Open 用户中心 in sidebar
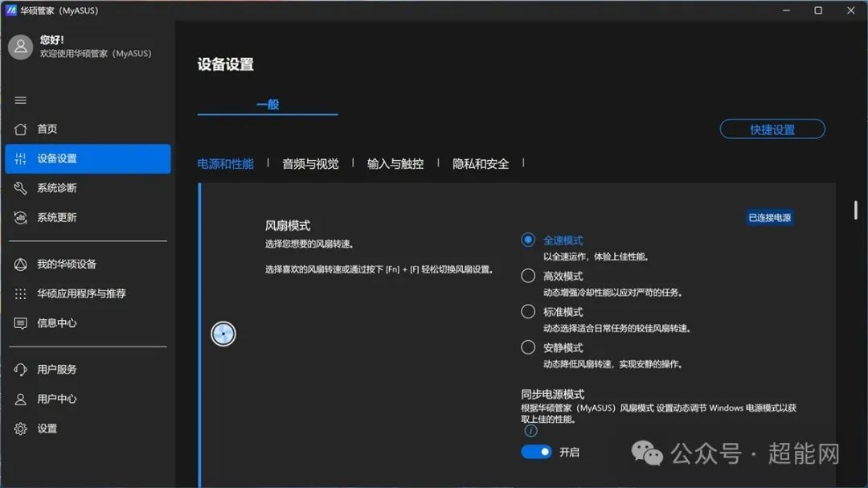The height and width of the screenshot is (488, 868). [88, 399]
